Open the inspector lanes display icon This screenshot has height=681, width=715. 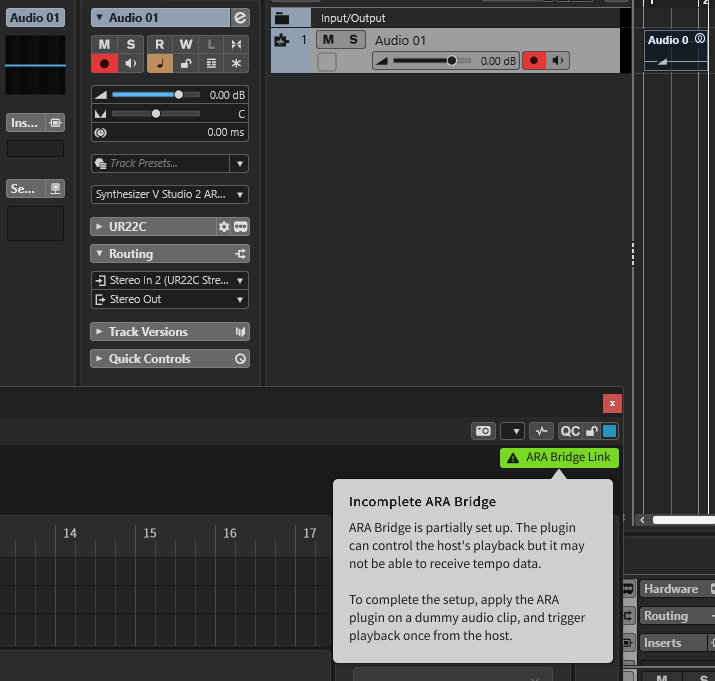(x=211, y=63)
